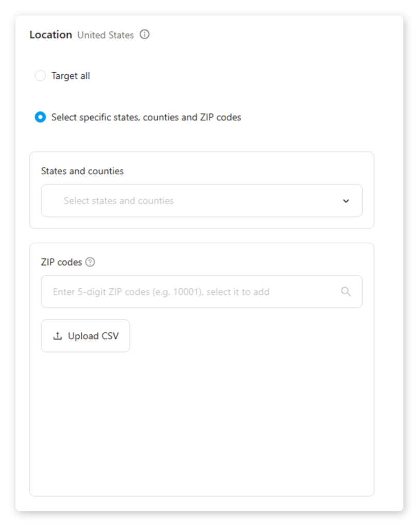Click the ZIP codes help question-mark icon
420x528 pixels.
pyautogui.click(x=90, y=262)
